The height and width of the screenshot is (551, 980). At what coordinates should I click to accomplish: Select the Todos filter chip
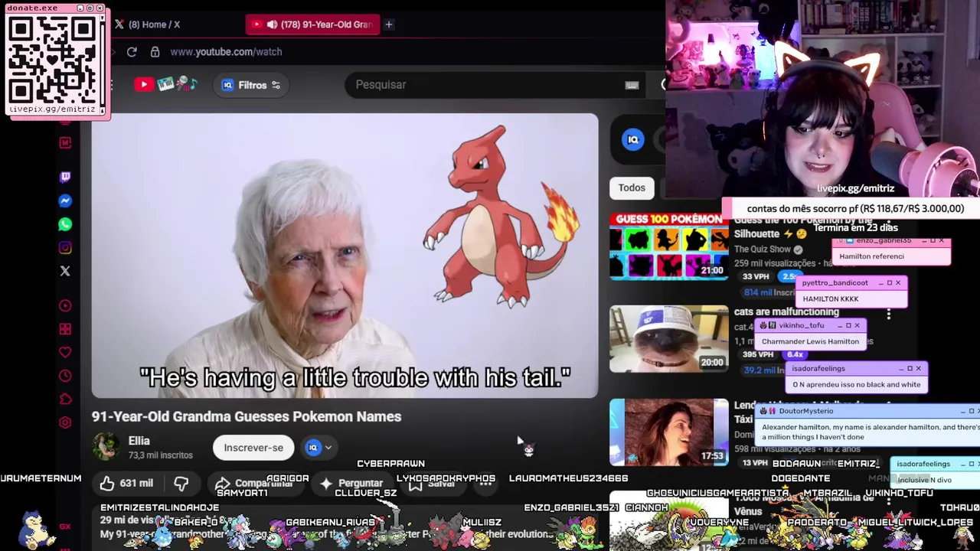[632, 187]
